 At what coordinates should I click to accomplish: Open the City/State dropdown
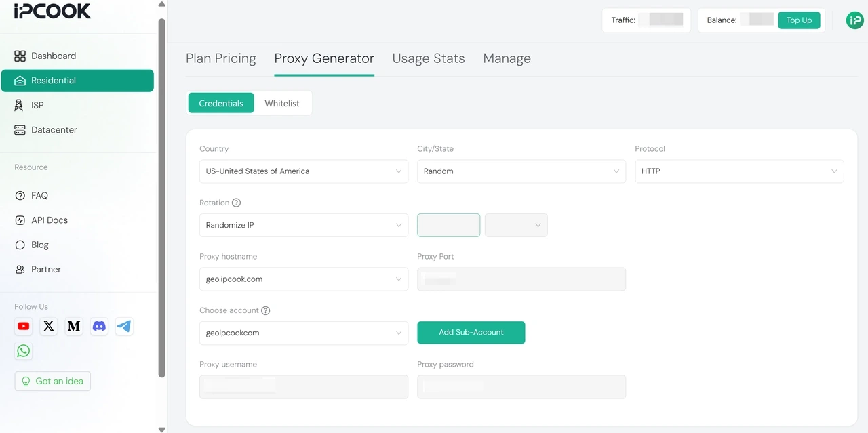pyautogui.click(x=521, y=171)
